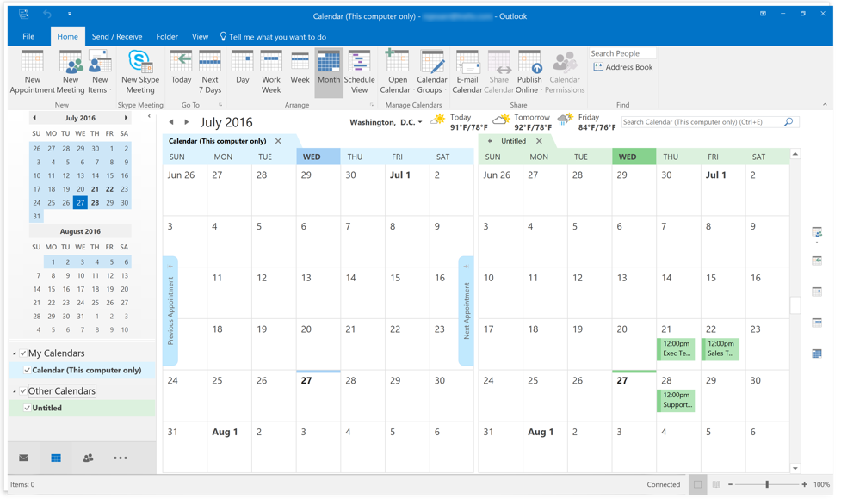Click the zoom slider handle
The image size is (841, 504).
767,484
